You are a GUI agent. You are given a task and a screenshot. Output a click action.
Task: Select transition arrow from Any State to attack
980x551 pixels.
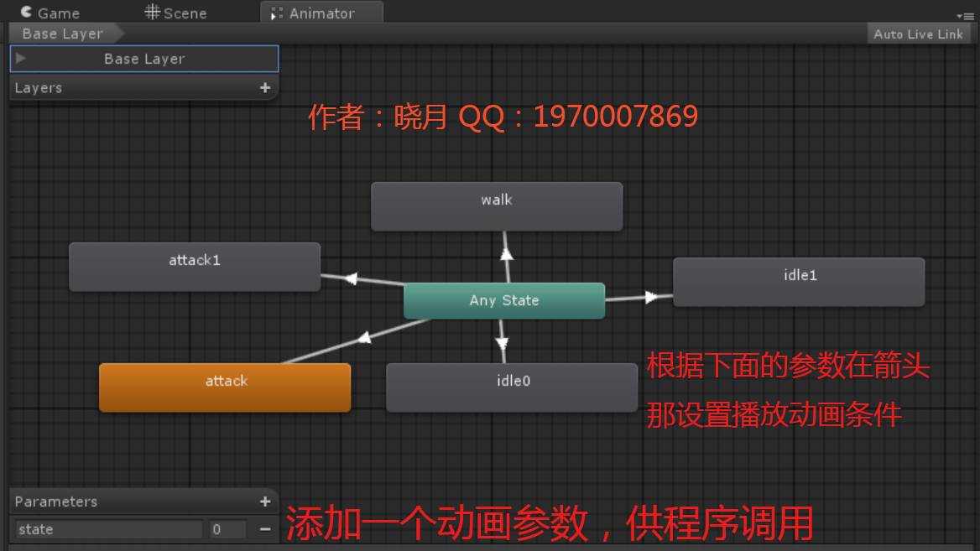point(364,338)
